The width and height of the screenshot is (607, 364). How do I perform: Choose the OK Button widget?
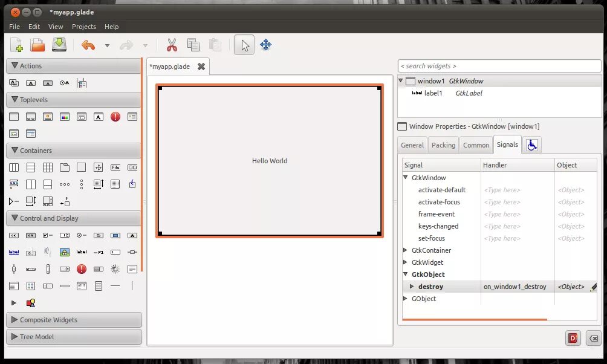13,235
